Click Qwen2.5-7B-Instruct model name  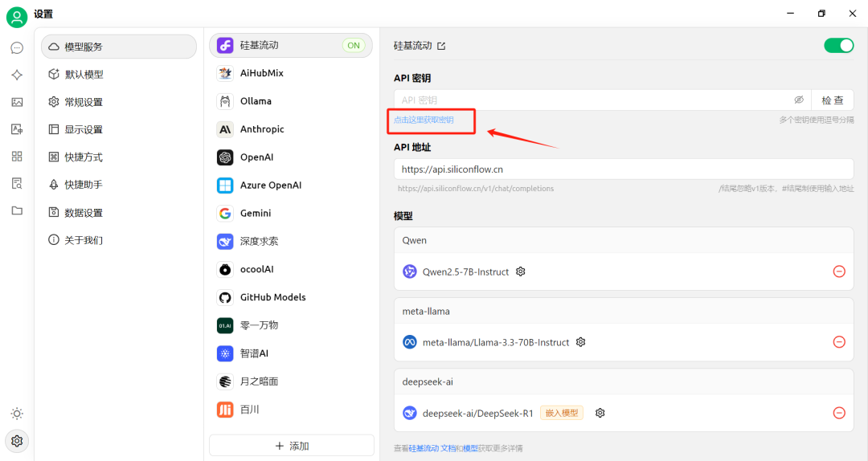tap(465, 271)
